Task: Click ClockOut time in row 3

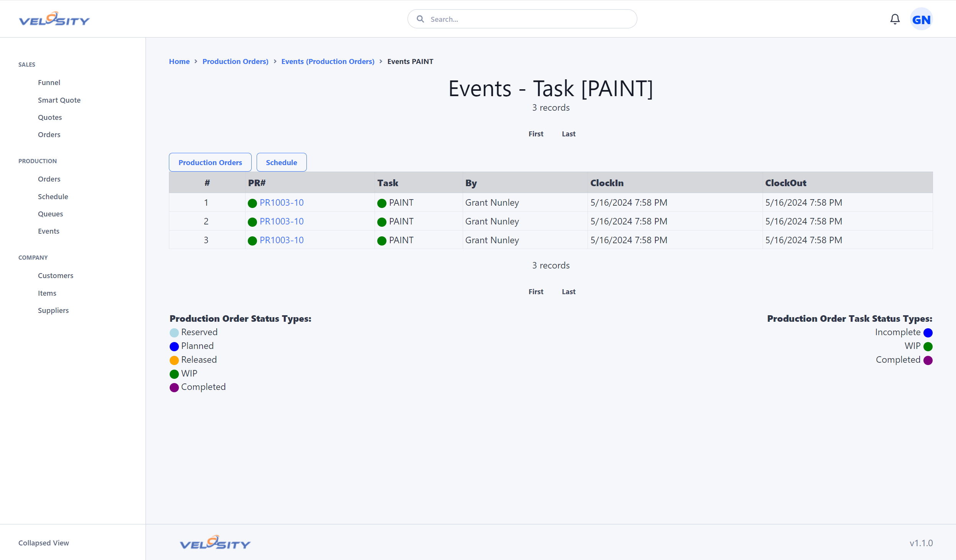Action: [804, 240]
